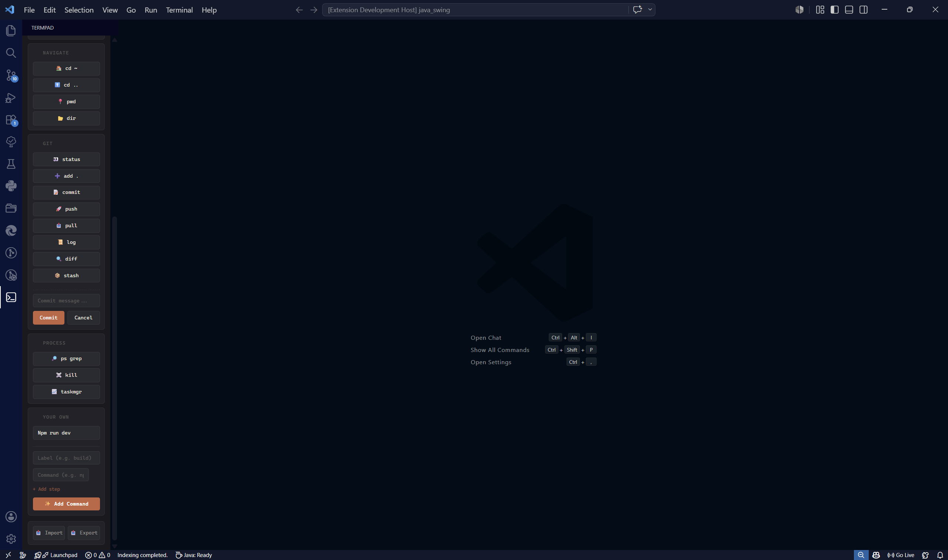Open the Explorer view in activity bar

11,31
